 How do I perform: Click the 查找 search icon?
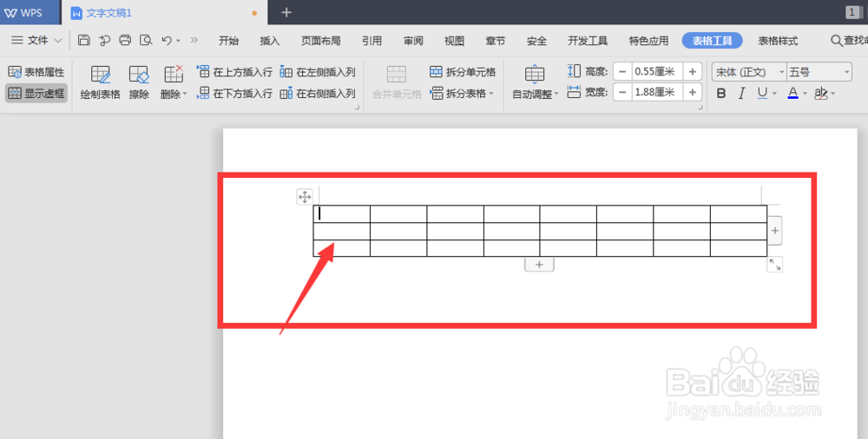[x=837, y=41]
